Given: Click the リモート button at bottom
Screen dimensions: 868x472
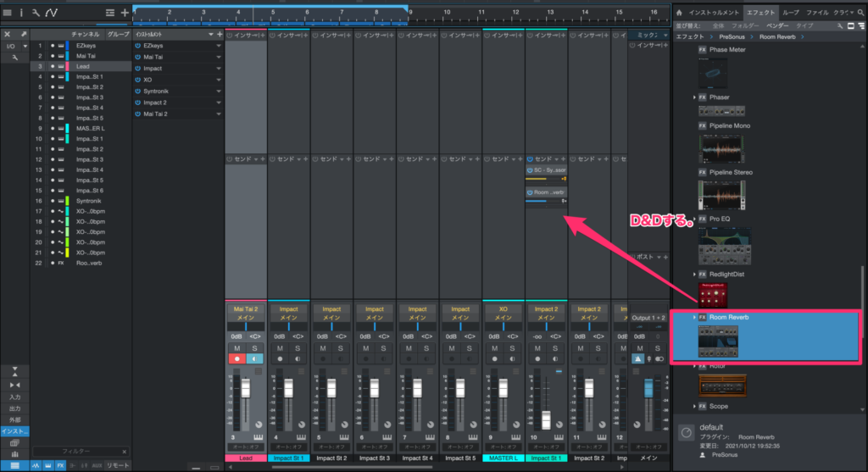Looking at the screenshot, I should tap(117, 465).
